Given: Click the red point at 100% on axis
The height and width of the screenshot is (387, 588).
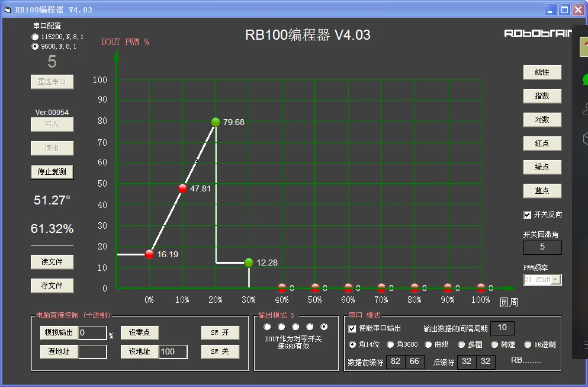Looking at the screenshot, I should [x=481, y=288].
